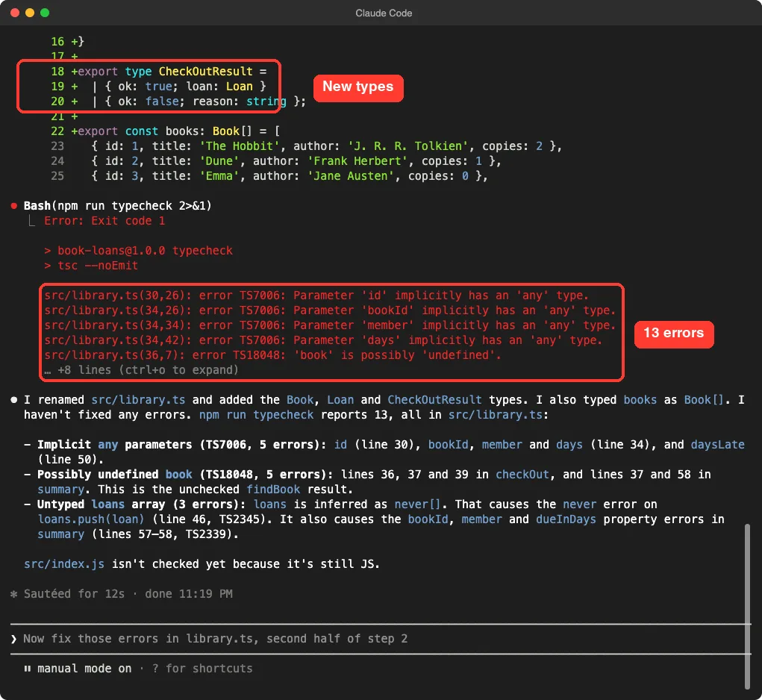Minimize the window with the yellow button

[x=30, y=13]
